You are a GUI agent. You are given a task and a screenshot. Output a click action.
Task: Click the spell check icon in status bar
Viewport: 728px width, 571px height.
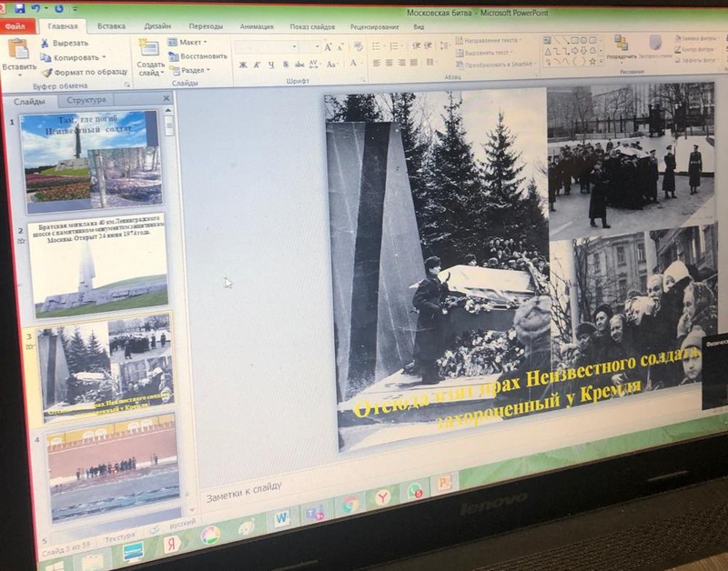[155, 529]
